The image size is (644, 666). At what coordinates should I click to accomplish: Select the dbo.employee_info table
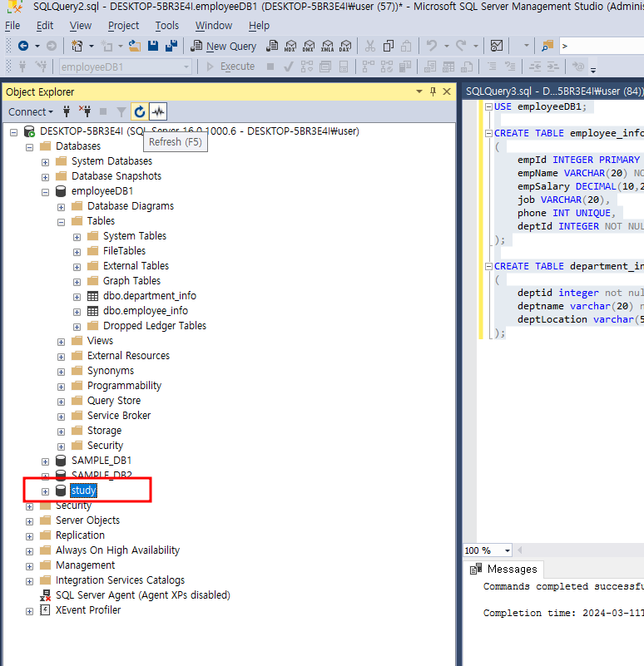click(146, 311)
